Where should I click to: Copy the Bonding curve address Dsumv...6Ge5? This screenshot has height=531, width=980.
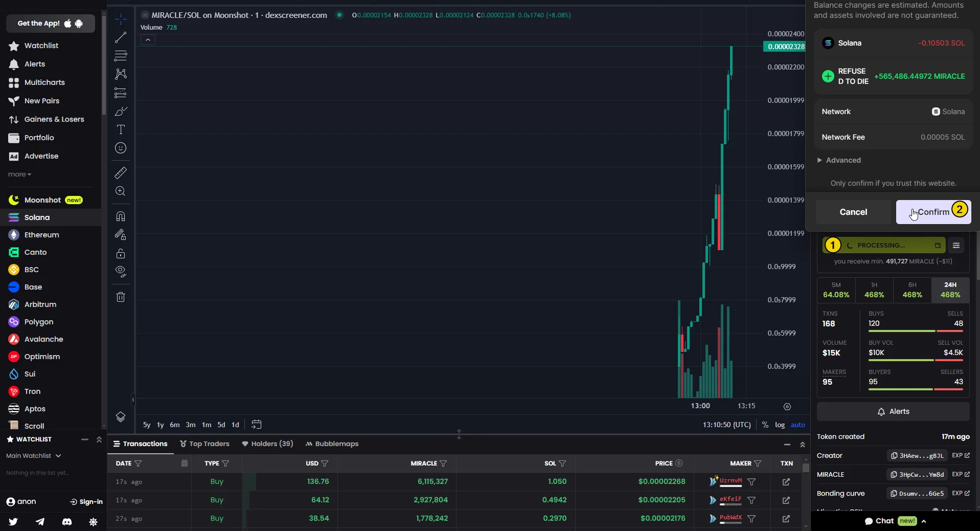pyautogui.click(x=917, y=493)
